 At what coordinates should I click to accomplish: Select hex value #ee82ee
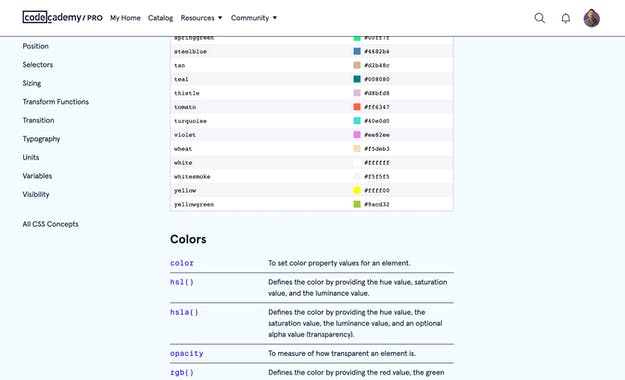point(377,135)
